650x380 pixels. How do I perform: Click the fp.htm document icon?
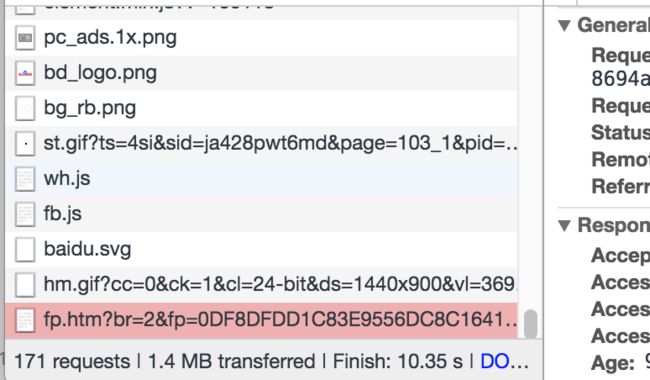[25, 320]
